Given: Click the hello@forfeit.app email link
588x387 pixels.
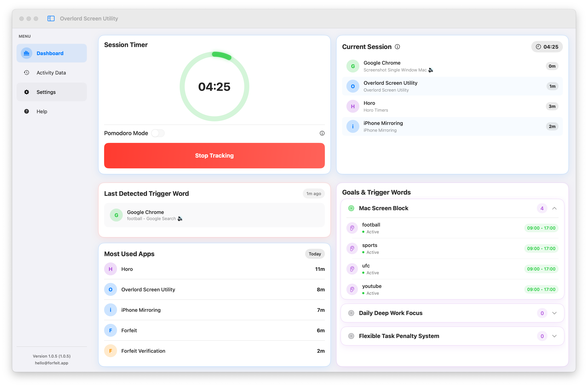Looking at the screenshot, I should coord(51,363).
